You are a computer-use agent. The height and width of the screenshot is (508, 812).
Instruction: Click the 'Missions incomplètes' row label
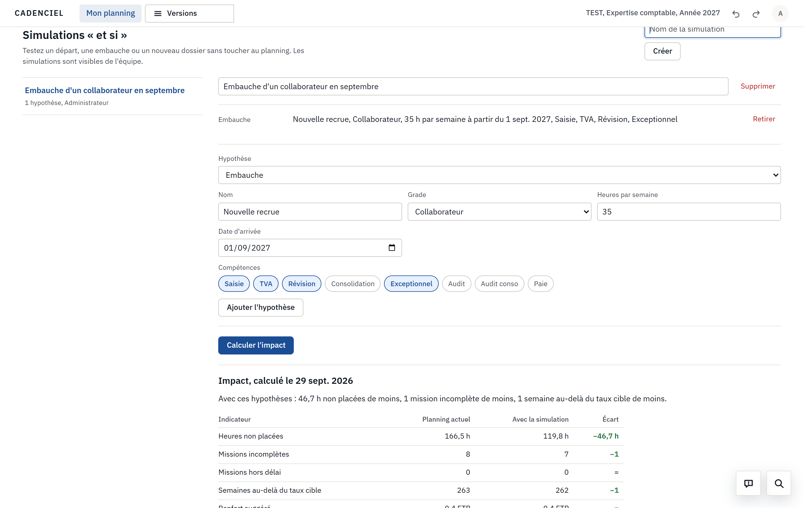click(x=254, y=454)
